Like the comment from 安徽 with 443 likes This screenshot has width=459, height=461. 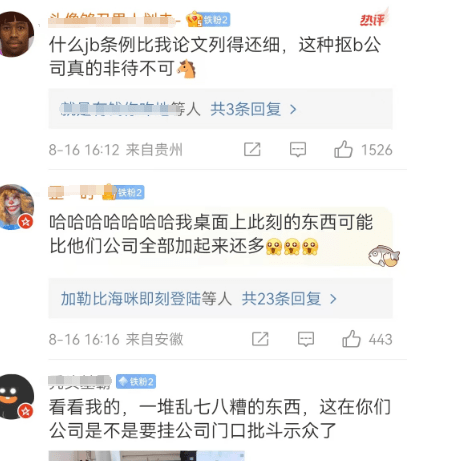[351, 339]
